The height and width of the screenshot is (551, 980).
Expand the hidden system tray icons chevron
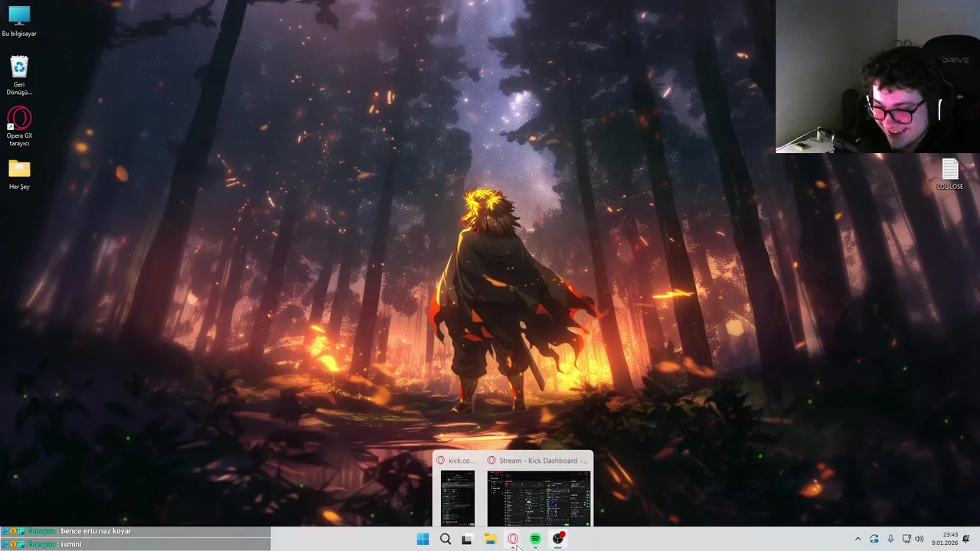coord(857,540)
